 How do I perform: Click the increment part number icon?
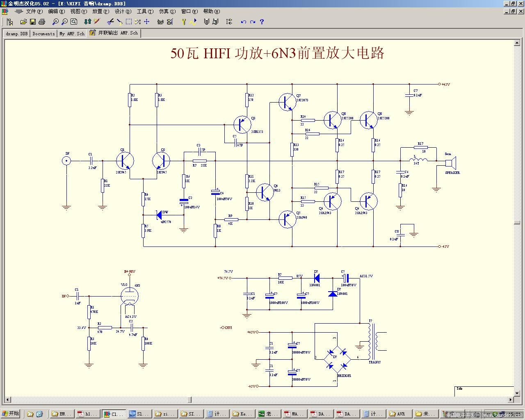229,21
